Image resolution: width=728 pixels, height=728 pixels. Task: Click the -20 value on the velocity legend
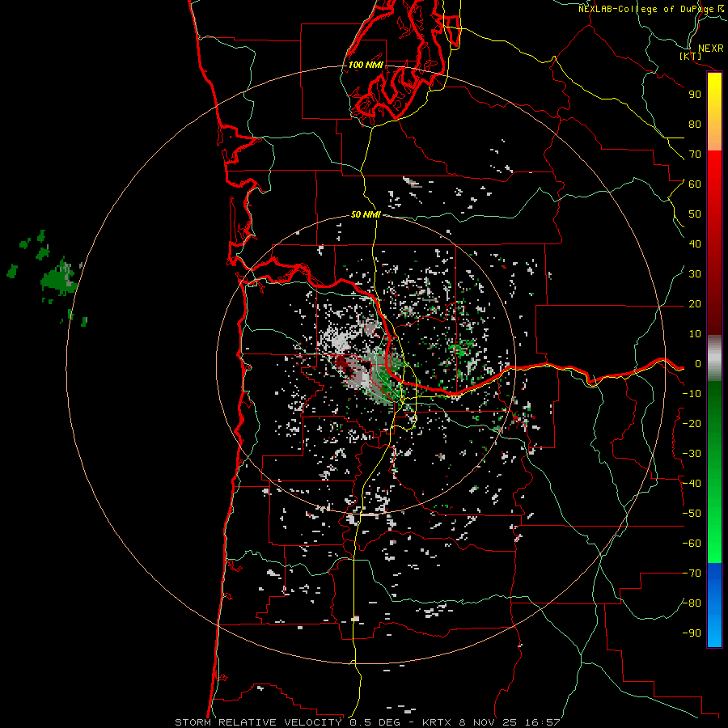692,423
